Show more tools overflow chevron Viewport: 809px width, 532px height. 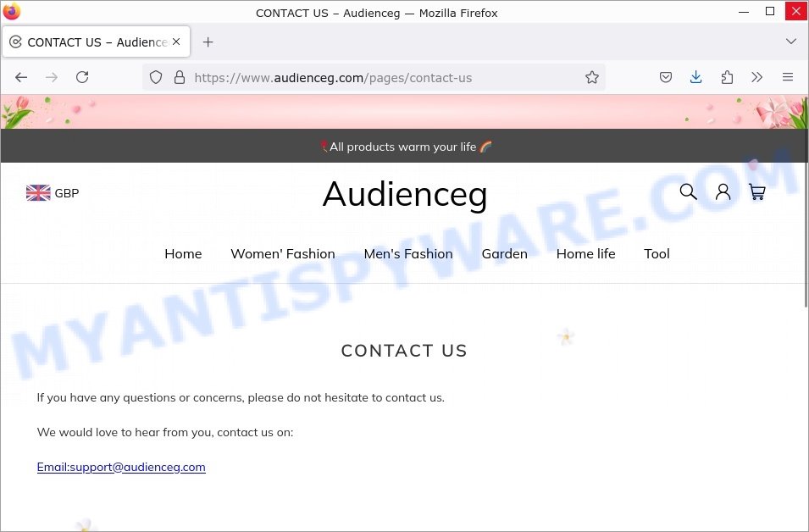(x=756, y=77)
